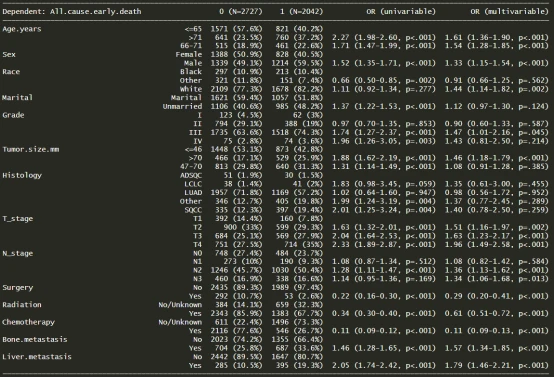Image resolution: width=554 pixels, height=378 pixels.
Task: Click the 1 (N=2042) column header
Action: 301,12
